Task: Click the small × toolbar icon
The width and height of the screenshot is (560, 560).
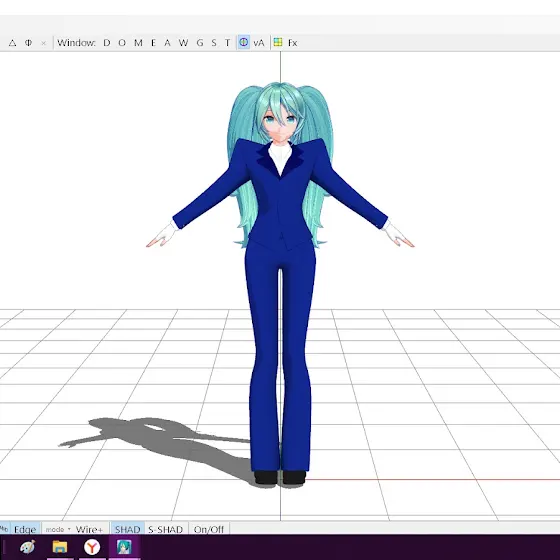Action: click(x=44, y=43)
